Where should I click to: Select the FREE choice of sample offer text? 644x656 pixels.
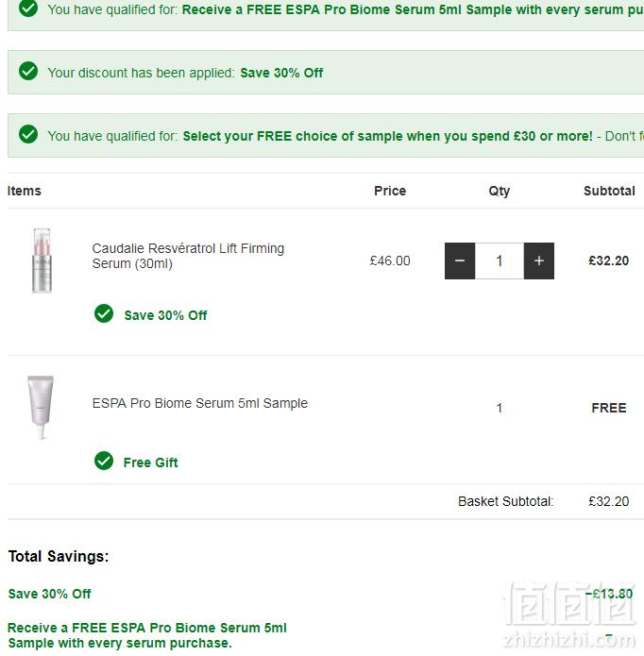(x=387, y=136)
